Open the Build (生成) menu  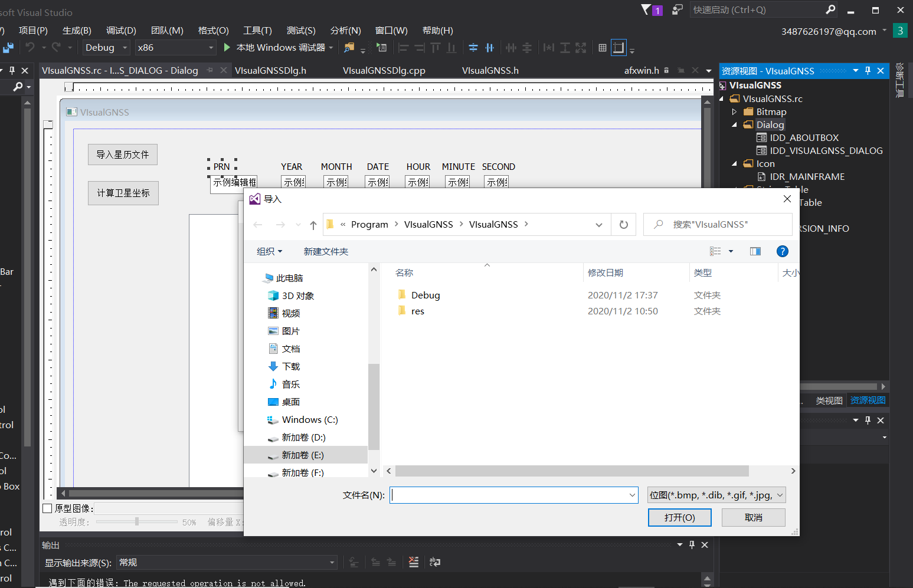(x=77, y=31)
